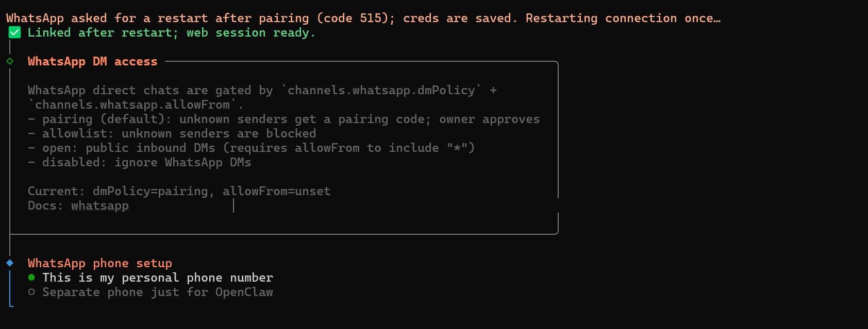Screen dimensions: 868x329
Task: Click the "Current: dmPolicy=pairing" status line
Action: (x=179, y=191)
